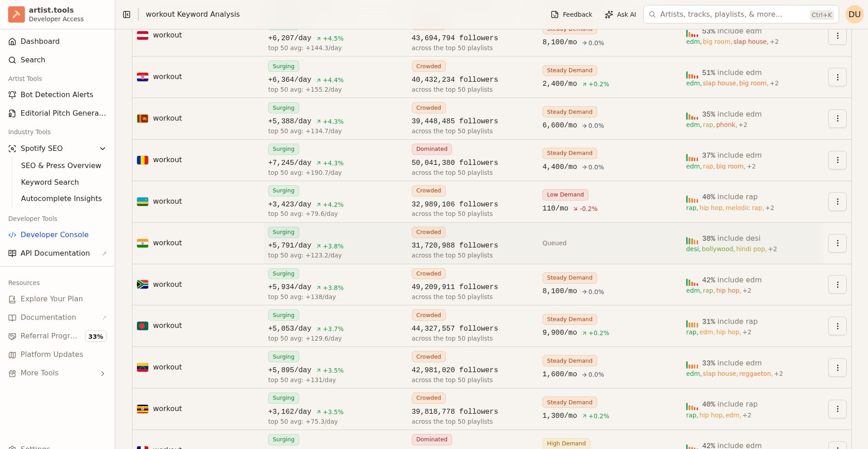Image resolution: width=868 pixels, height=449 pixels.
Task: Click the Dashboard home icon
Action: pyautogui.click(x=12, y=42)
